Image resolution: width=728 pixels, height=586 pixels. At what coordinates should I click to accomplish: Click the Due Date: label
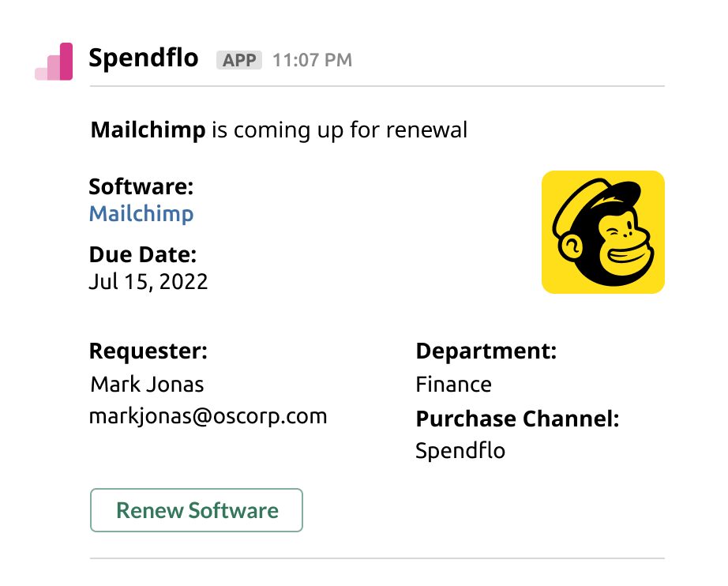click(142, 255)
